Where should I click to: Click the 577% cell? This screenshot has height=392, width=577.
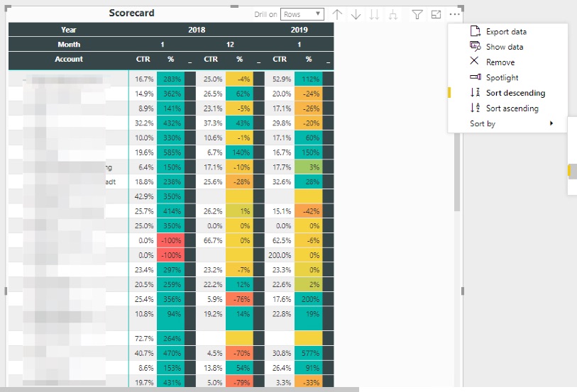click(x=308, y=353)
